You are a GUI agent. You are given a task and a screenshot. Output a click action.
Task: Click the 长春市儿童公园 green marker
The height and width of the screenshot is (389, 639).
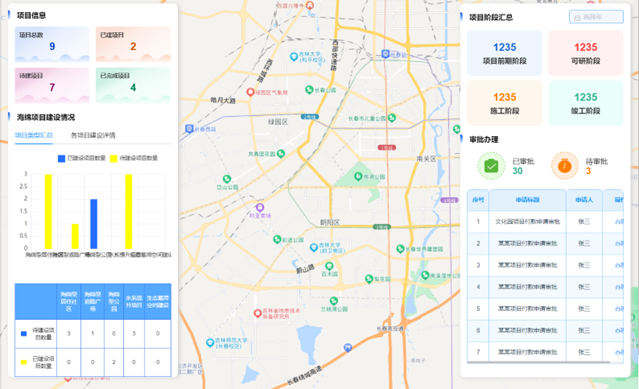392,118
